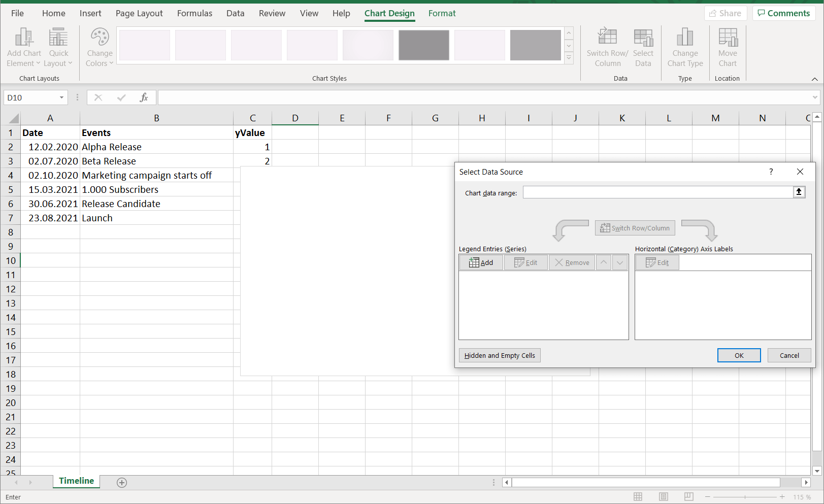Click the Change Chart Type icon
The image size is (824, 504).
pos(685,46)
